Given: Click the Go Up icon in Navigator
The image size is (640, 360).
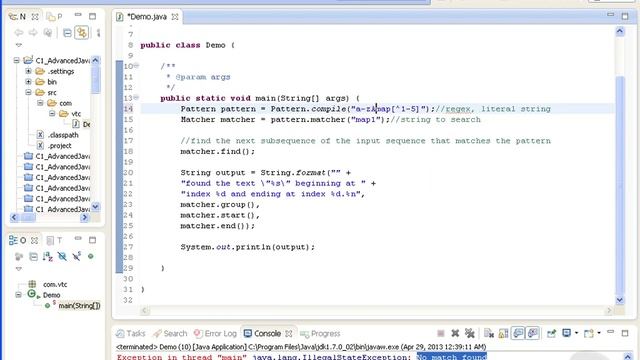Looking at the screenshot, I should [48, 33].
